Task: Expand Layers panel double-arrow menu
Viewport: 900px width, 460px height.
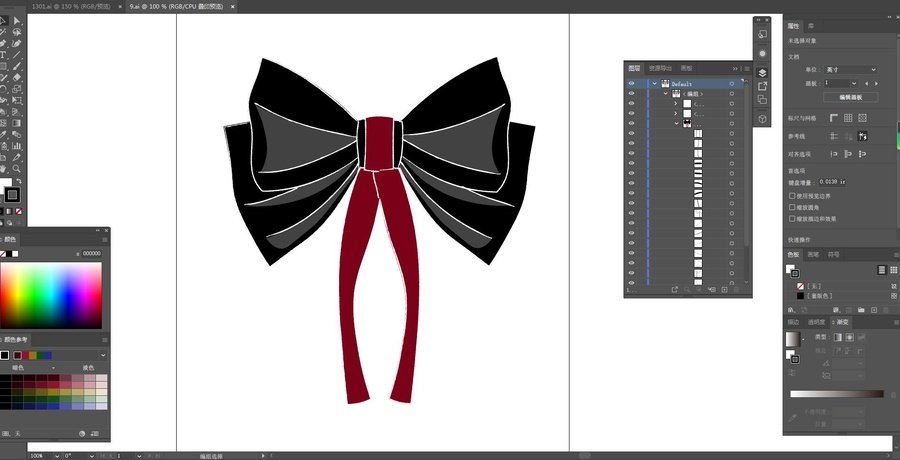Action: coord(735,68)
